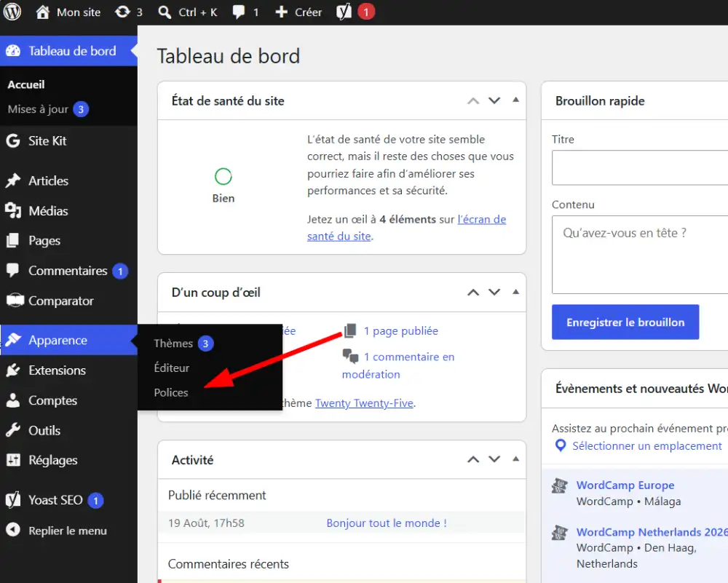
Task: Collapse the sidebar with Replier le menu
Action: pyautogui.click(x=57, y=530)
